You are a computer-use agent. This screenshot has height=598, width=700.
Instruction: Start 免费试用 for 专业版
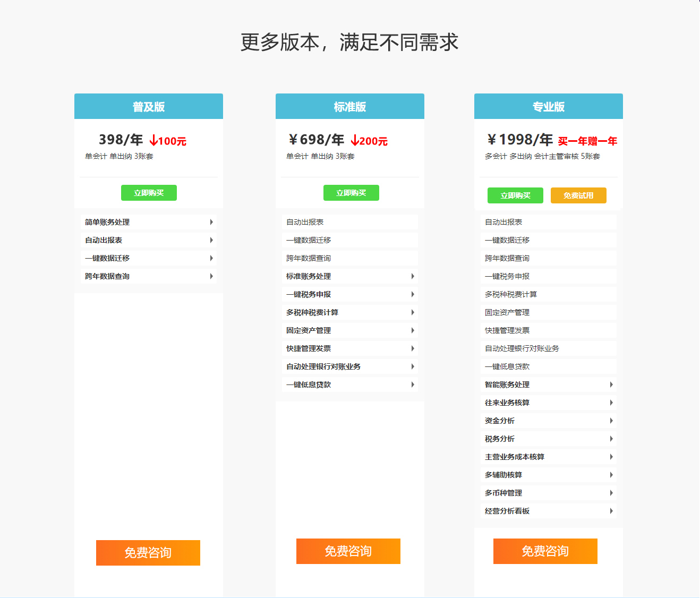point(578,195)
